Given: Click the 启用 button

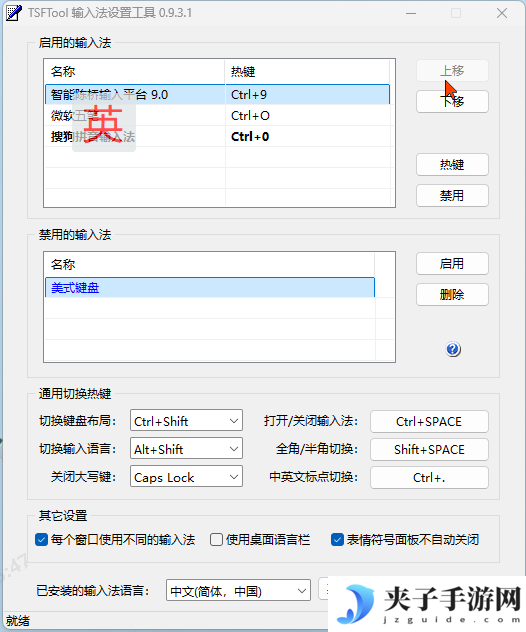Looking at the screenshot, I should pos(452,264).
